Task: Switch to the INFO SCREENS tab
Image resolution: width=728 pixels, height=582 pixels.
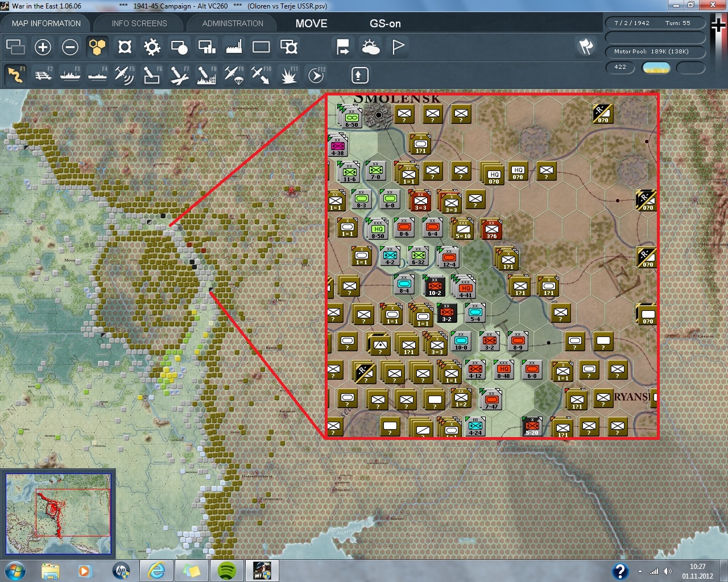Action: tap(139, 23)
